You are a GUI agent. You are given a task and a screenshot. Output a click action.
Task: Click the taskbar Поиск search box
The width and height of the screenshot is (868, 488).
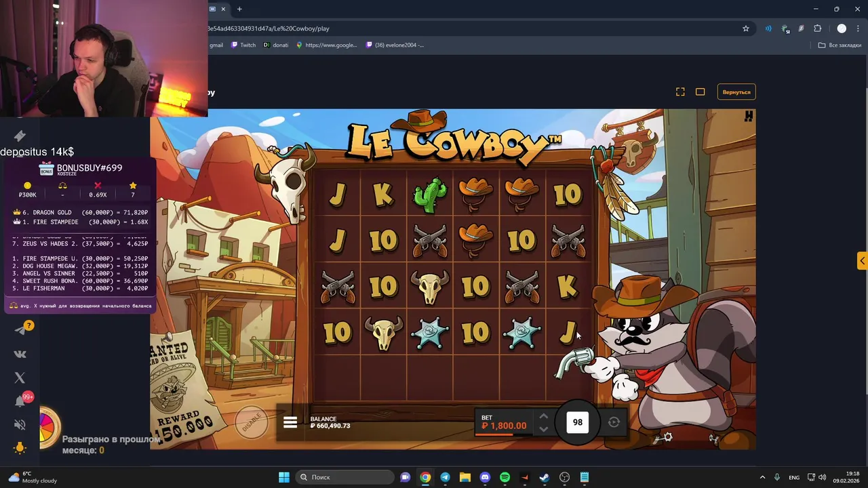point(345,477)
